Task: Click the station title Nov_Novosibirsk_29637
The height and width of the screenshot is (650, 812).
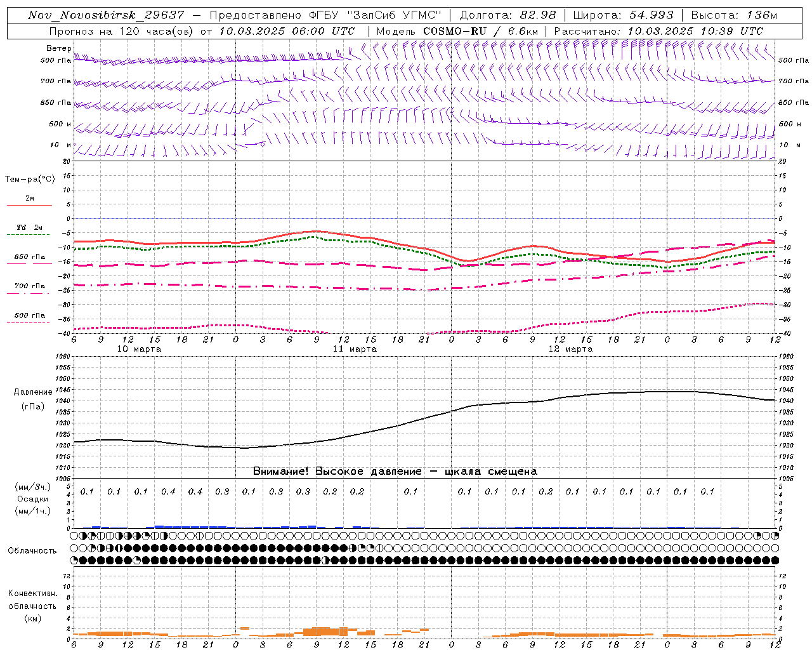Action: tap(106, 15)
